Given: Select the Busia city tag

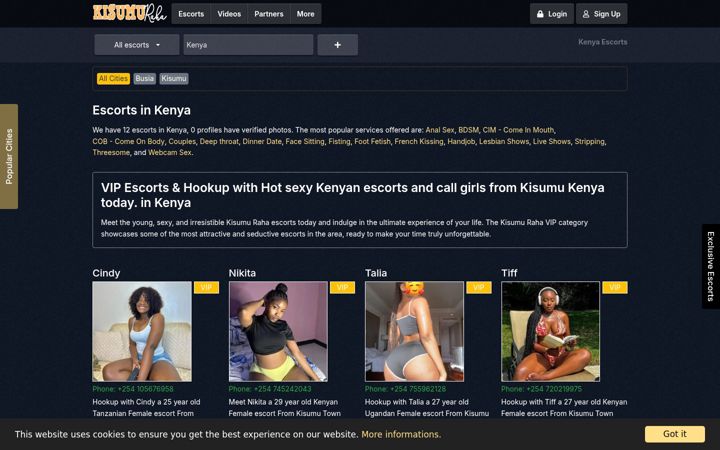Looking at the screenshot, I should click(145, 79).
